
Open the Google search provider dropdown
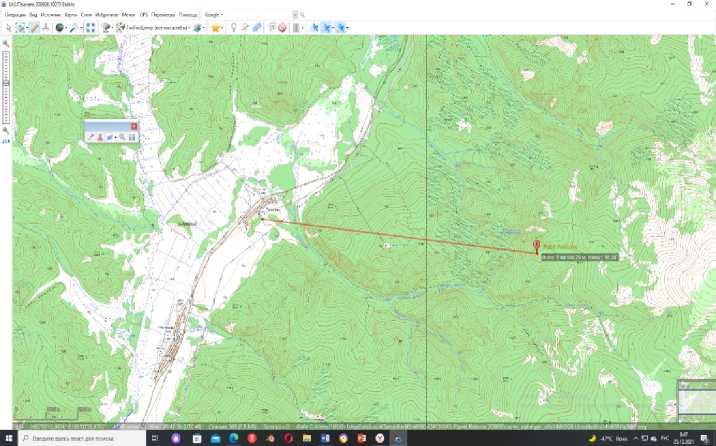point(213,15)
